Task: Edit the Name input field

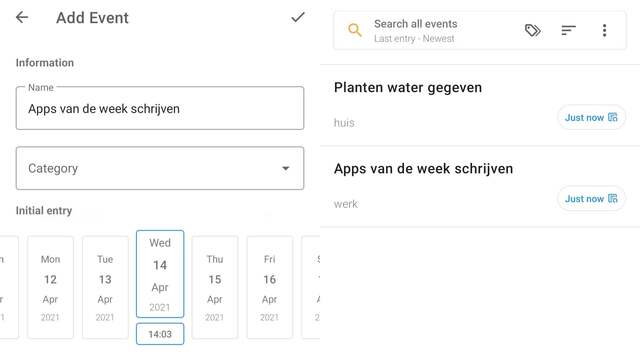Action: click(x=160, y=108)
